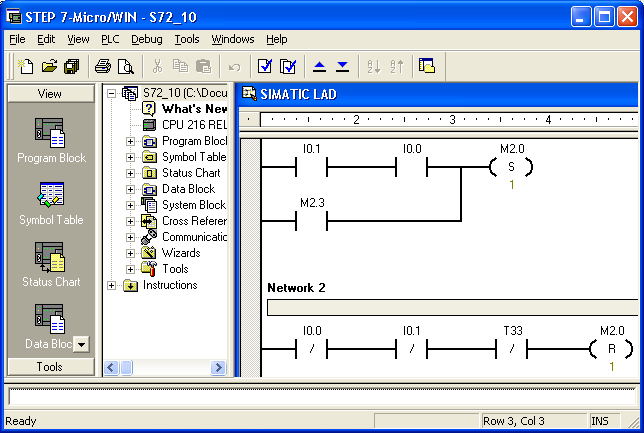Click the Options toolbar icon after the sort icons
Screen dimensions: 644x433
427,66
